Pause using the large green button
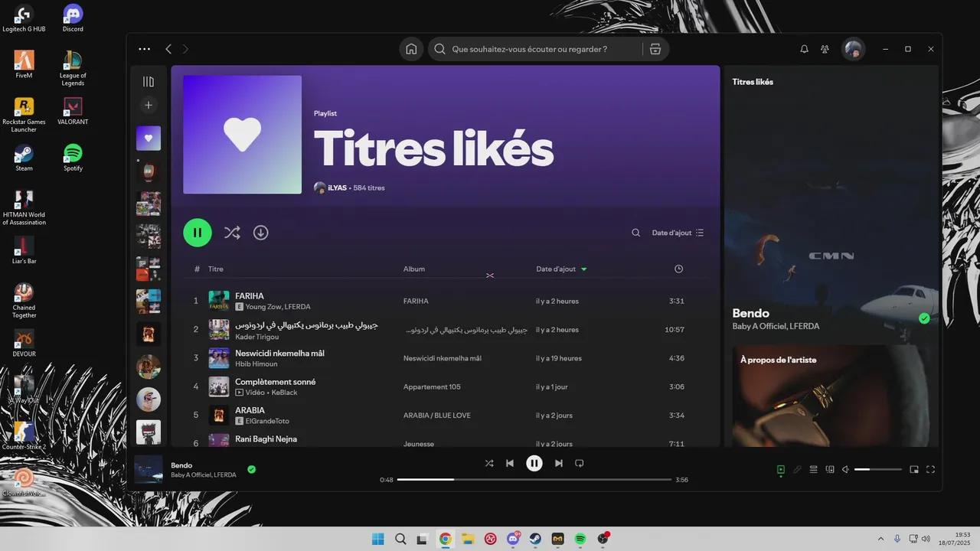The width and height of the screenshot is (980, 551). [x=198, y=233]
